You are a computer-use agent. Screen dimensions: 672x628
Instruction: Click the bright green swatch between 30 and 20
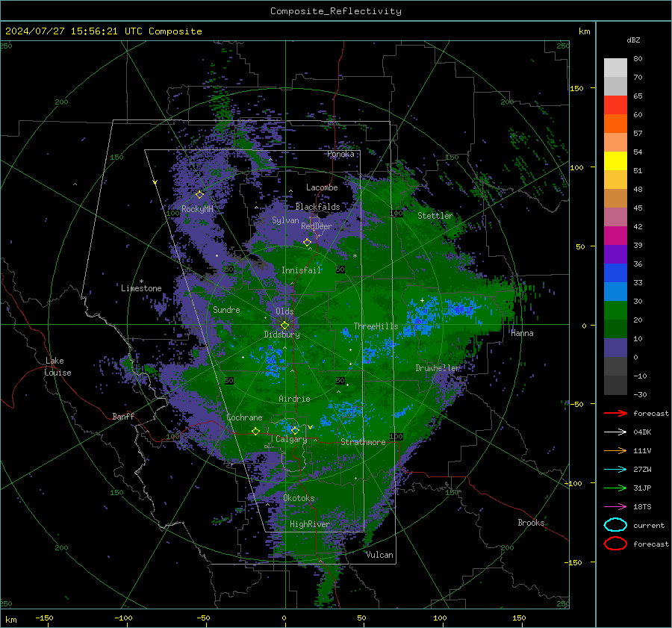(x=615, y=311)
